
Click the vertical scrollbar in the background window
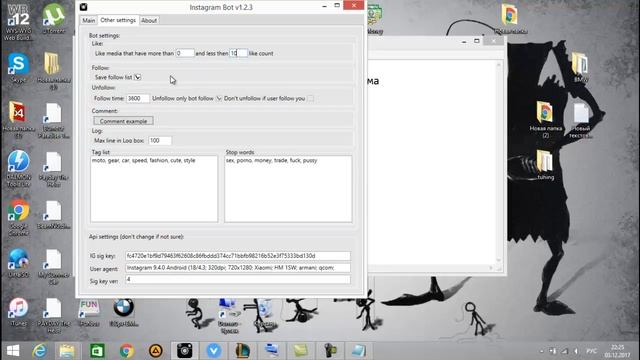pyautogui.click(x=498, y=162)
